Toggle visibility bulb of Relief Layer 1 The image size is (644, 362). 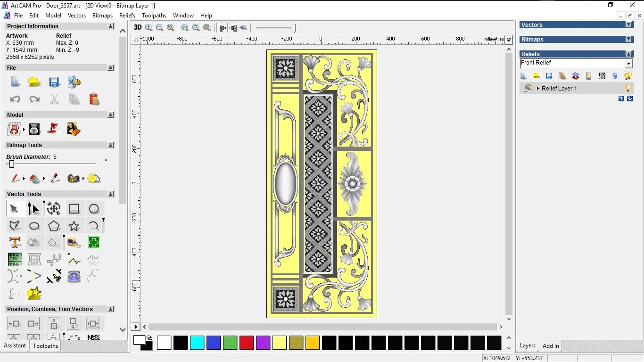coord(627,88)
